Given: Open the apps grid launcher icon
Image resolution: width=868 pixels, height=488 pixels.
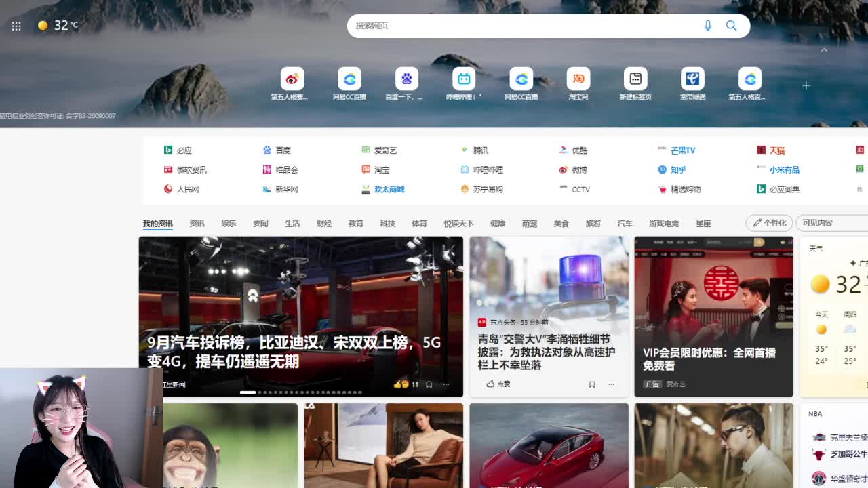Looking at the screenshot, I should click(x=16, y=26).
